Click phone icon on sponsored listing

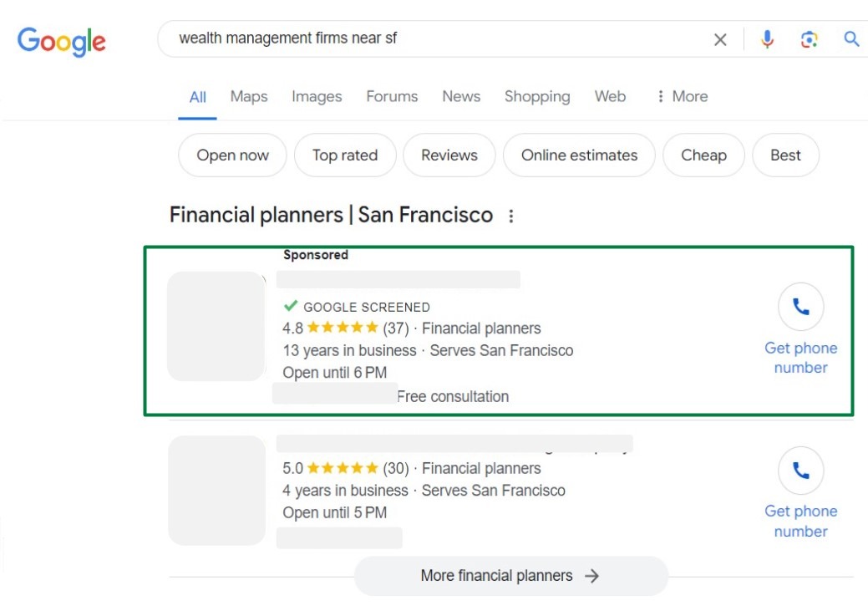(x=800, y=308)
